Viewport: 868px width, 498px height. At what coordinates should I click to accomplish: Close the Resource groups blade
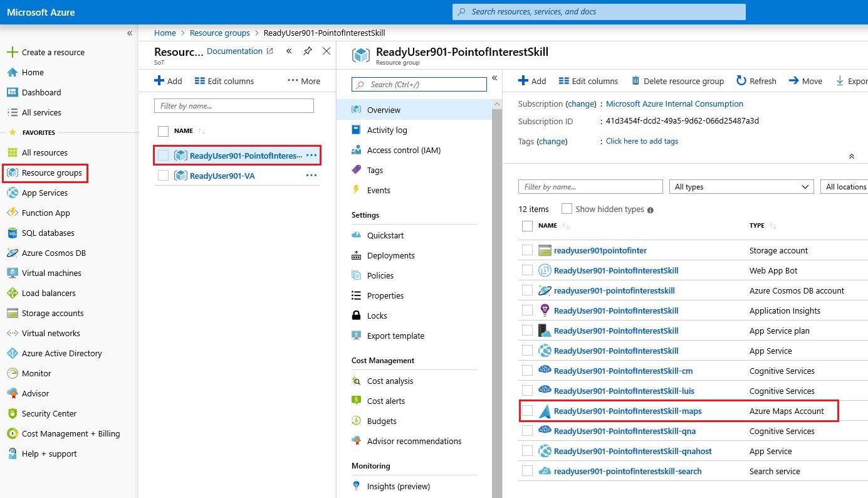click(x=327, y=51)
